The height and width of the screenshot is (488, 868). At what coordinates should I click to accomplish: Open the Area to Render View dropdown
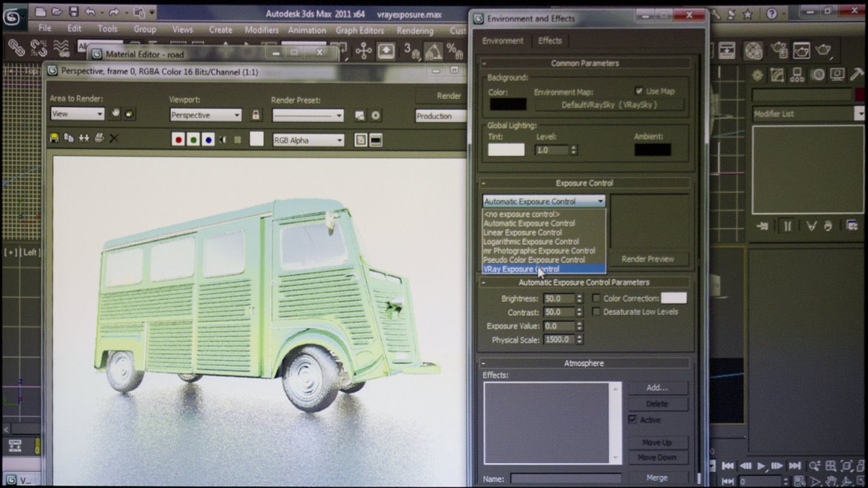click(x=77, y=114)
